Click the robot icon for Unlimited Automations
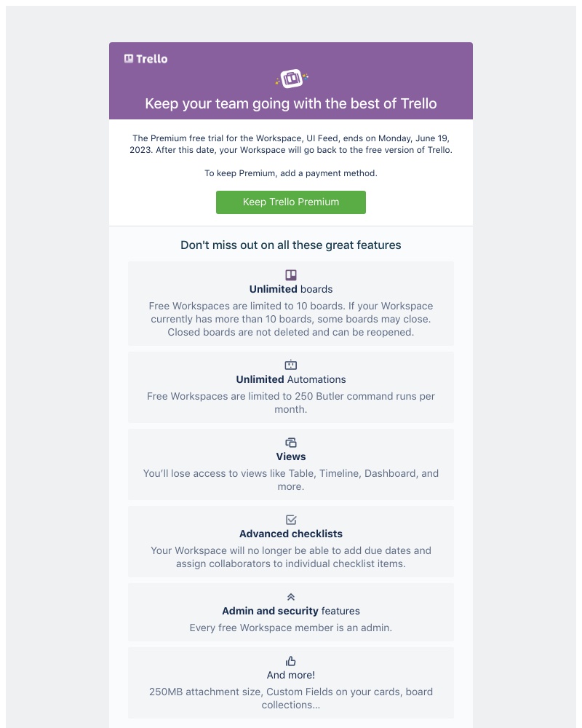Viewport: 582px width, 728px height. point(291,365)
